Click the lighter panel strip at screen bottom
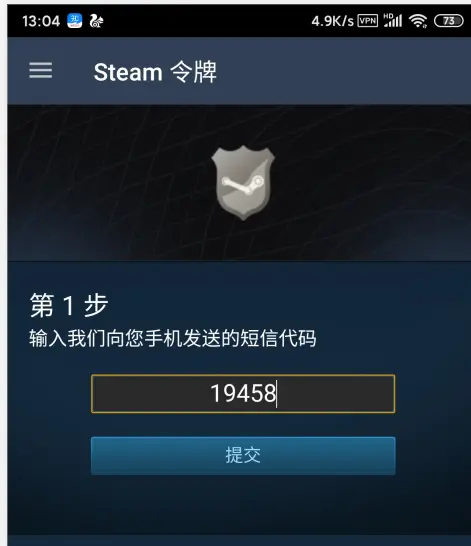471x546 pixels. (240, 540)
